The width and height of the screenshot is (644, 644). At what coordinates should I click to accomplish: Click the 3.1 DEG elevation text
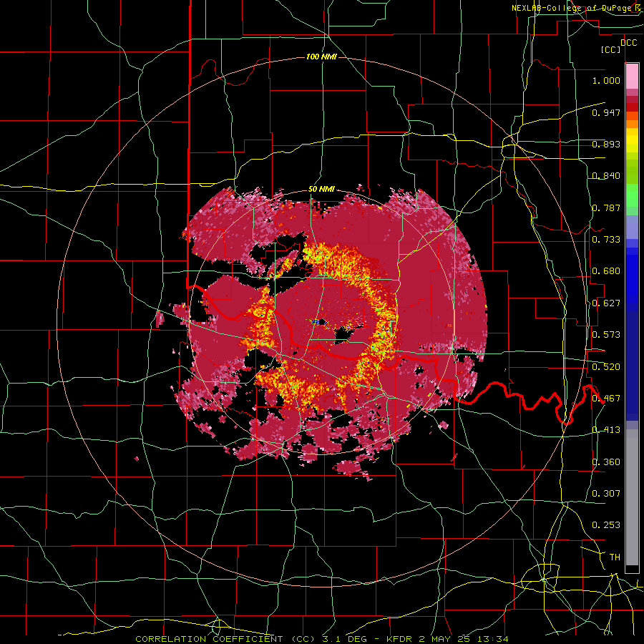click(x=346, y=639)
